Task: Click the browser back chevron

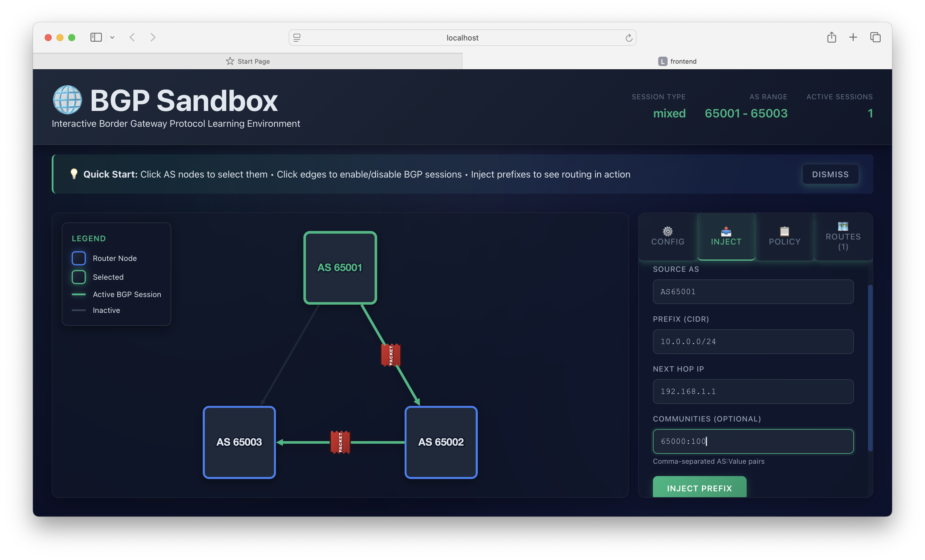Action: point(132,38)
